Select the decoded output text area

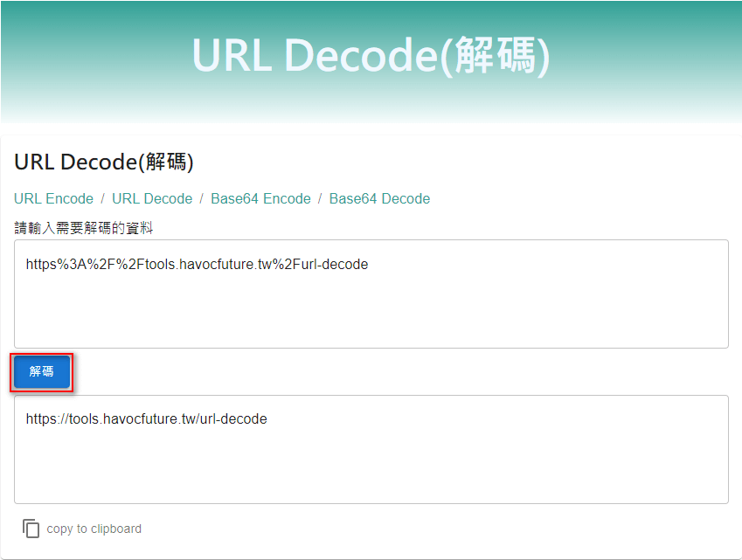click(371, 449)
